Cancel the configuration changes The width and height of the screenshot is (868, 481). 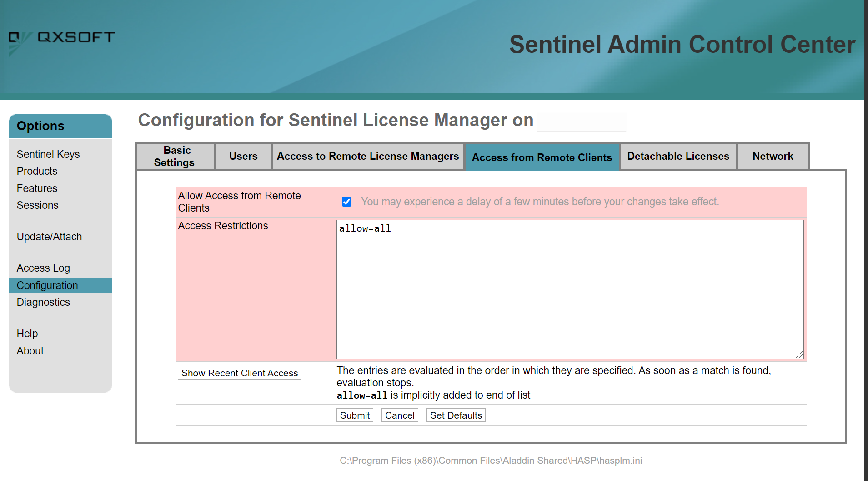coord(400,415)
